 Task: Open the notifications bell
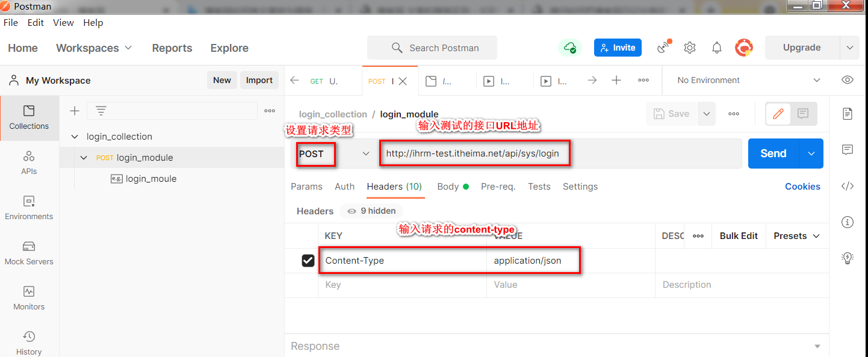(x=717, y=48)
